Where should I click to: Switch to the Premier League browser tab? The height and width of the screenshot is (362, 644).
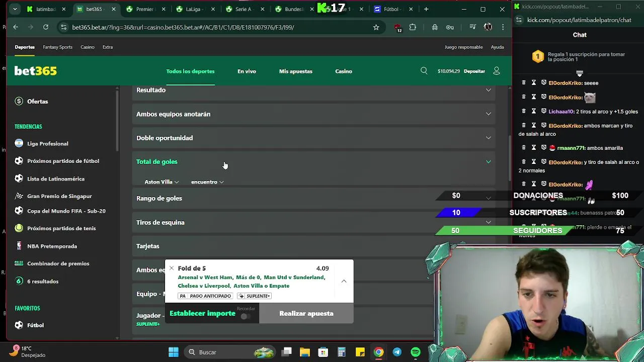tap(144, 9)
